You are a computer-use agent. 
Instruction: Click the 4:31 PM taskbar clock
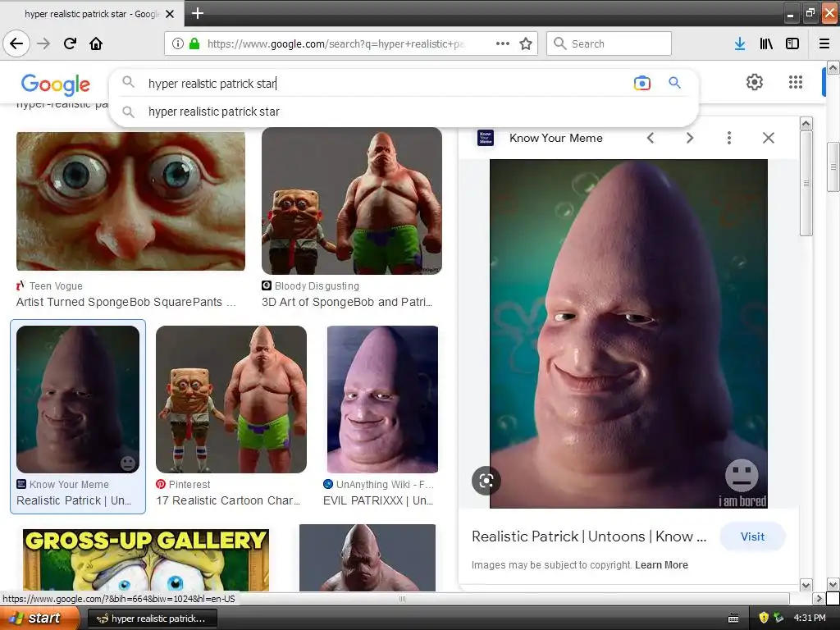click(x=810, y=619)
